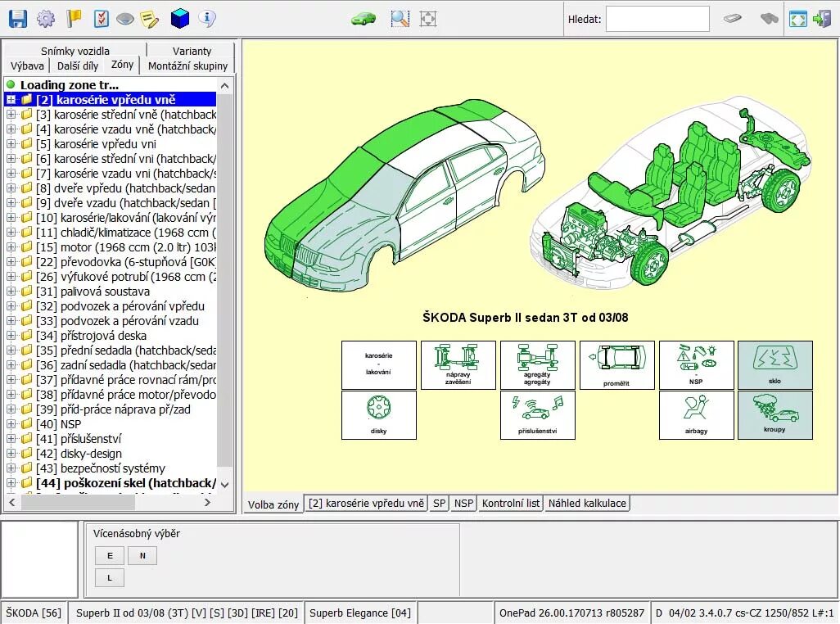Click the tree horizontal scroll right arrow

(x=208, y=503)
